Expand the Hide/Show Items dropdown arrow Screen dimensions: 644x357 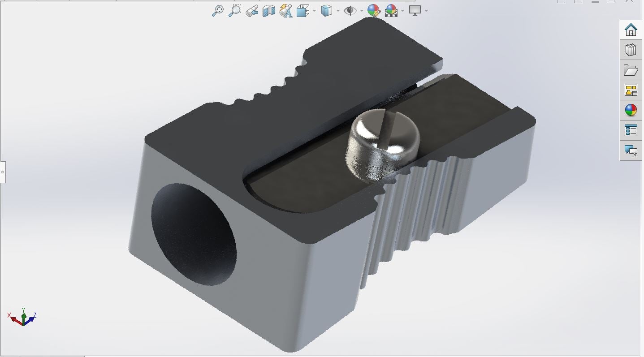click(362, 11)
